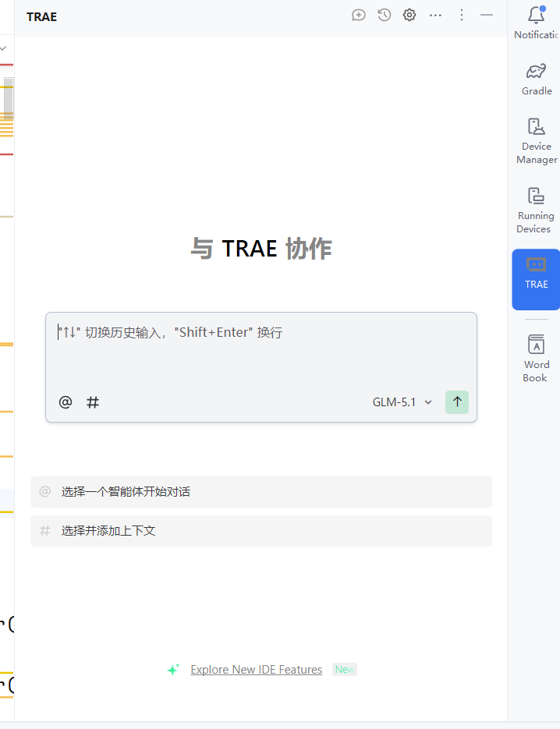Open Device Manager tool window
Screen dimensions: 560x729
[x=537, y=140]
